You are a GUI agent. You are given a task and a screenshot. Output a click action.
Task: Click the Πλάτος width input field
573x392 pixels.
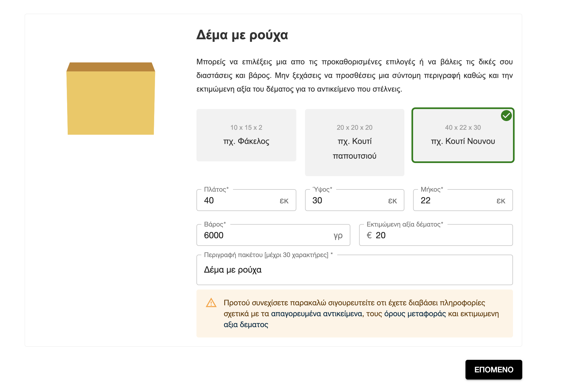coord(240,201)
